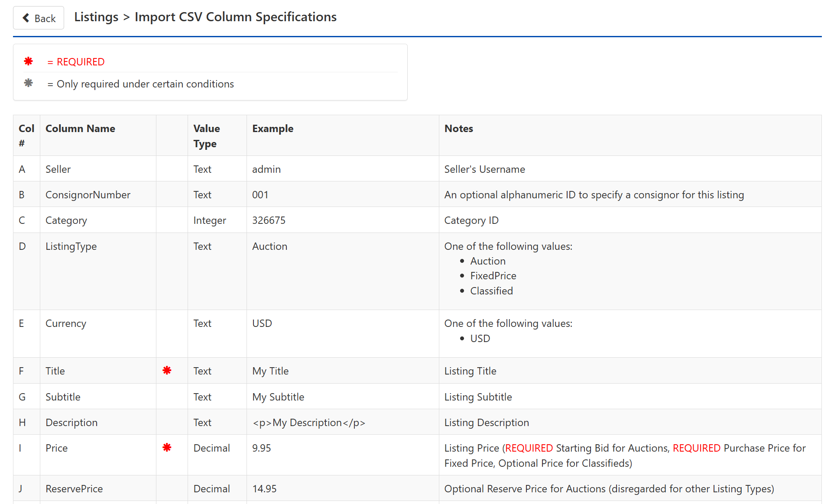Viewport: 834px width, 504px height.
Task: Click the 'My Subtitle' example value
Action: [x=278, y=397]
